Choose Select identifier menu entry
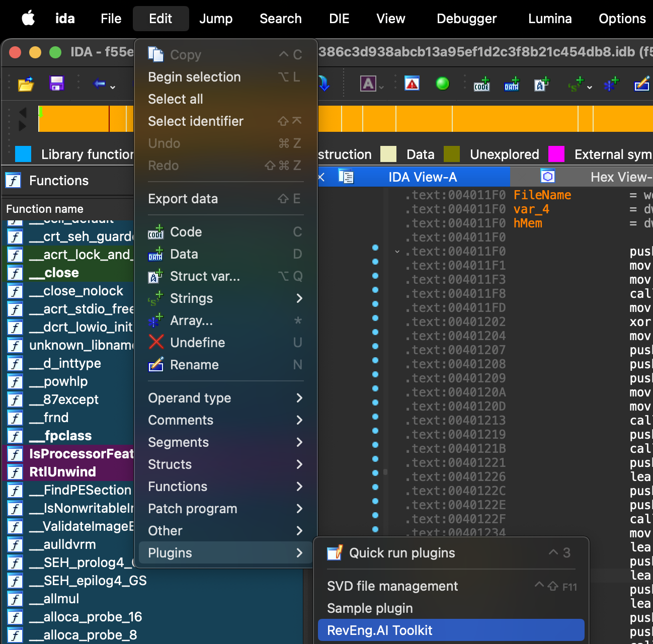The image size is (653, 644). coord(226,121)
